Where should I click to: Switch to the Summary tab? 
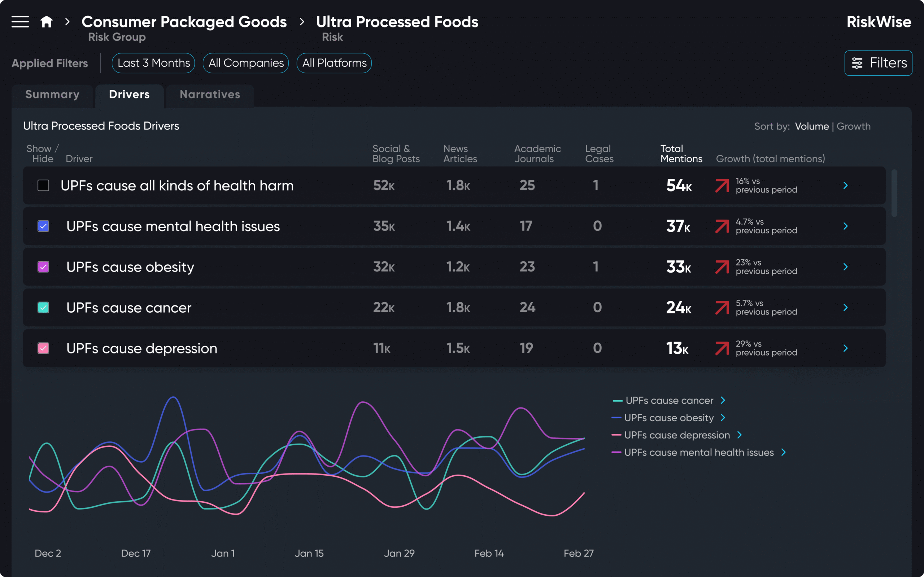pos(52,94)
